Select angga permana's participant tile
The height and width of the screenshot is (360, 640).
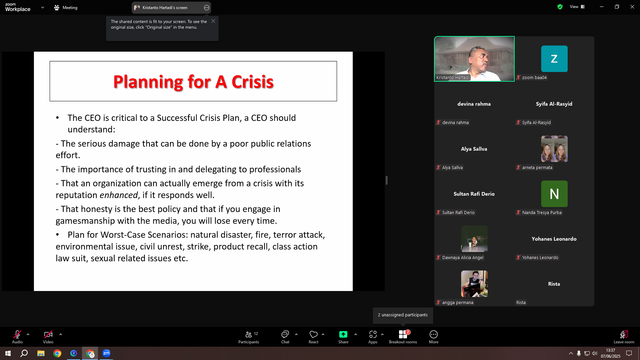474,284
